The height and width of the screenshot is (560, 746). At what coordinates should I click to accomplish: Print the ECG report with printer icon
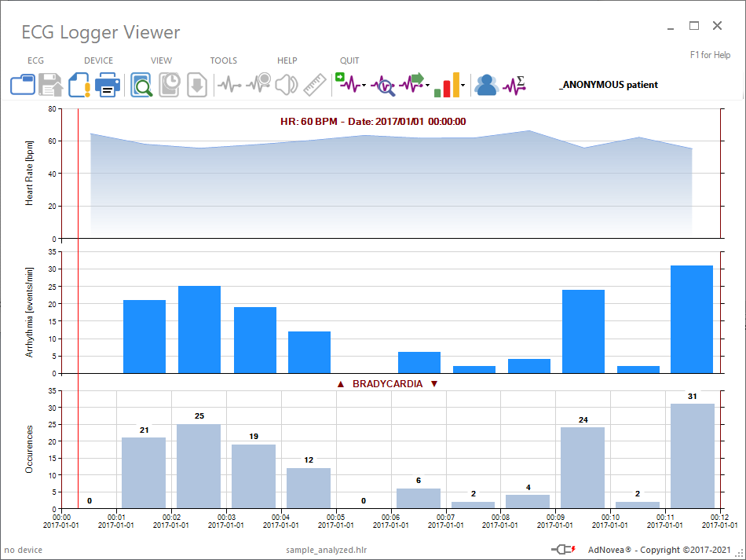[108, 85]
